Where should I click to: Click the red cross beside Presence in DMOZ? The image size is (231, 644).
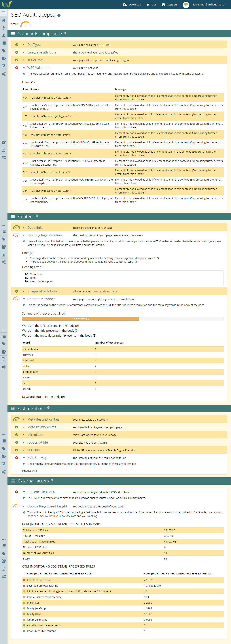tap(16, 492)
